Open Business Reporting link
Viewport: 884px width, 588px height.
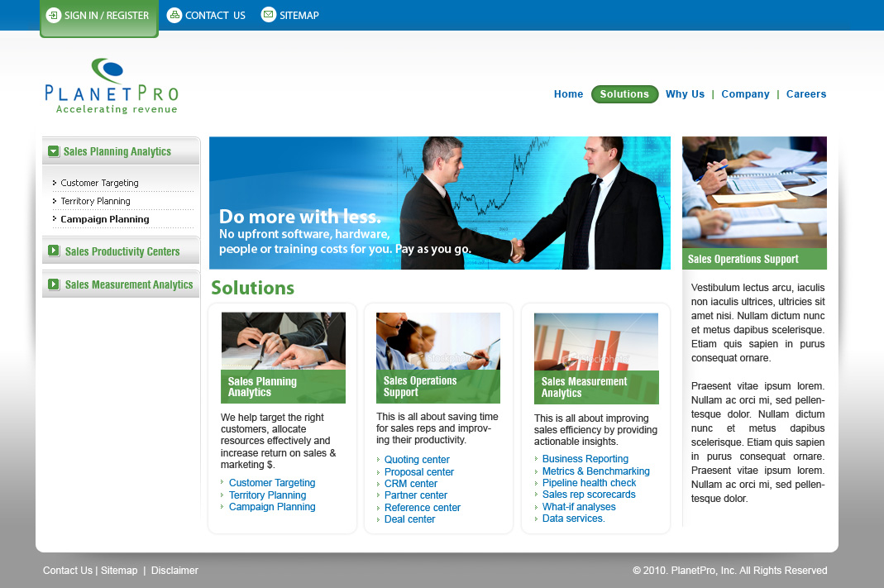point(585,459)
